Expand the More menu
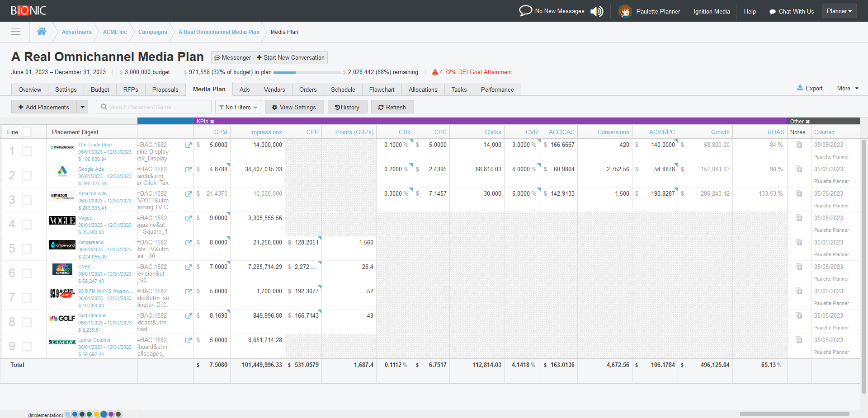This screenshot has height=418, width=868. click(x=848, y=89)
